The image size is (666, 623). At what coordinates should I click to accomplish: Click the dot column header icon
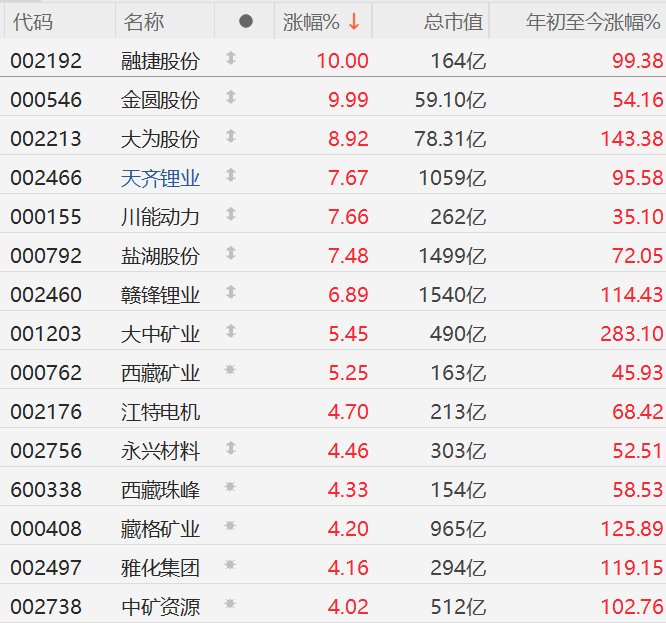(x=247, y=21)
